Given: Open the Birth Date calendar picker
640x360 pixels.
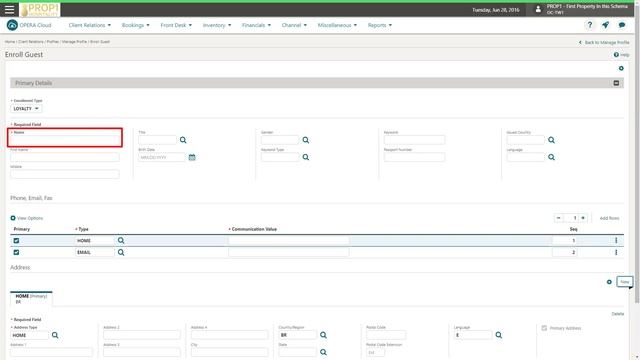Looking at the screenshot, I should click(192, 157).
